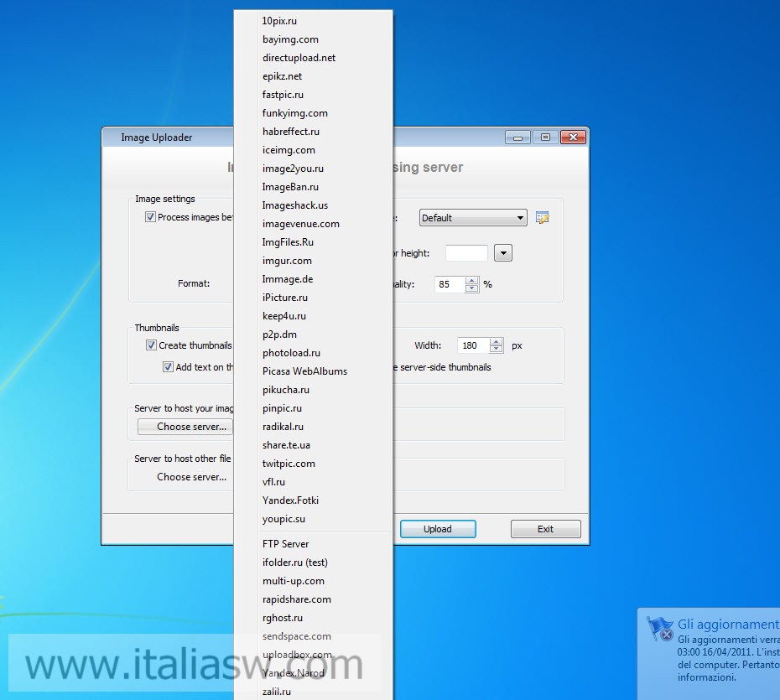Pick FTP Server from the server menu
780x700 pixels.
(x=285, y=543)
